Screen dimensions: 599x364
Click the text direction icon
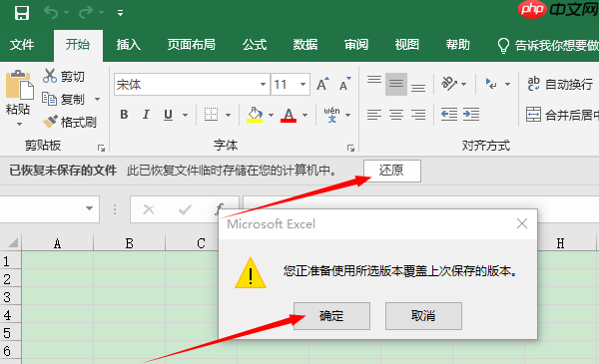[491, 84]
